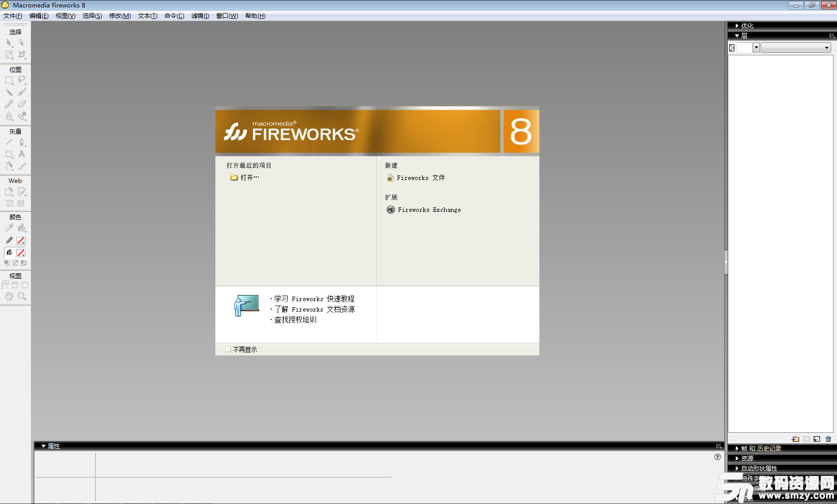Select the Subselection tool
Screen dimensions: 837x504
tap(21, 43)
